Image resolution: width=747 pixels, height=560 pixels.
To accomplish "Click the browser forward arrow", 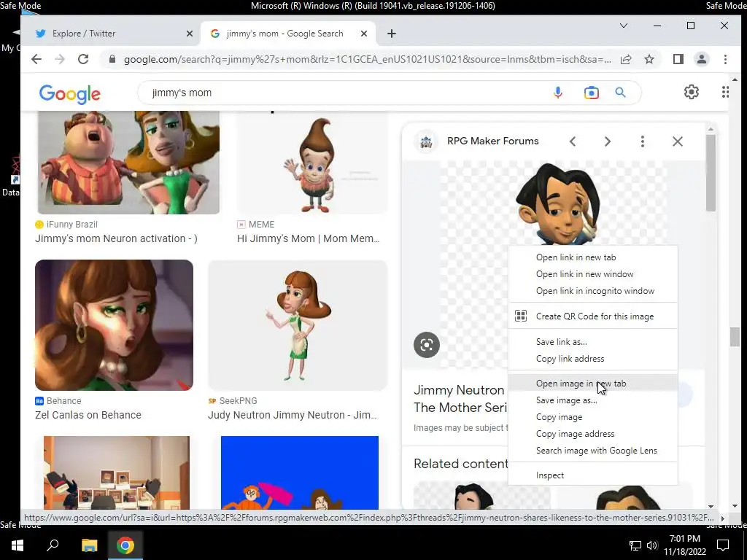I will point(60,59).
